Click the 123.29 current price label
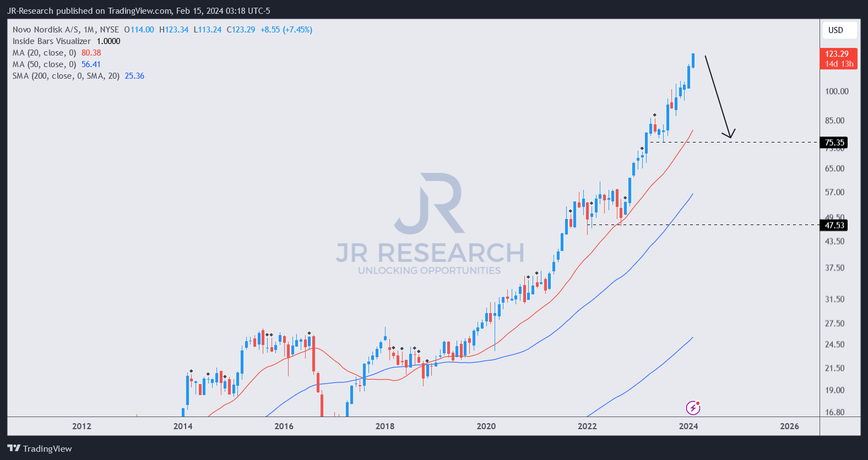The height and width of the screenshot is (460, 868). (839, 58)
